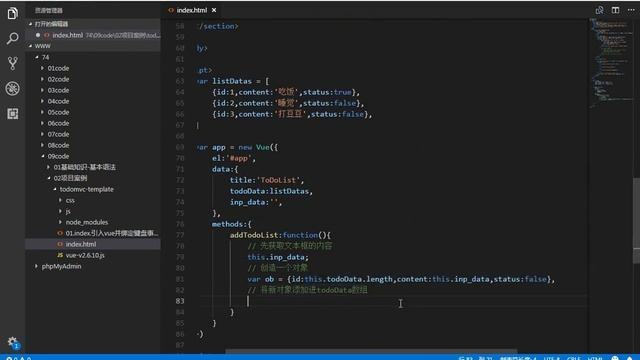Switch to the index.html tab
The height and width of the screenshot is (360, 640).
(x=191, y=10)
